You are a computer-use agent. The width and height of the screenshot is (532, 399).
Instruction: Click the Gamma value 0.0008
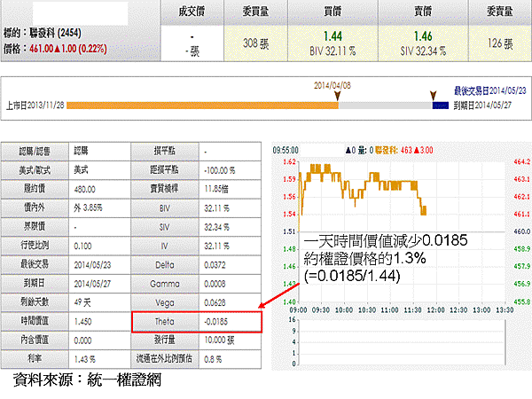coord(215,284)
